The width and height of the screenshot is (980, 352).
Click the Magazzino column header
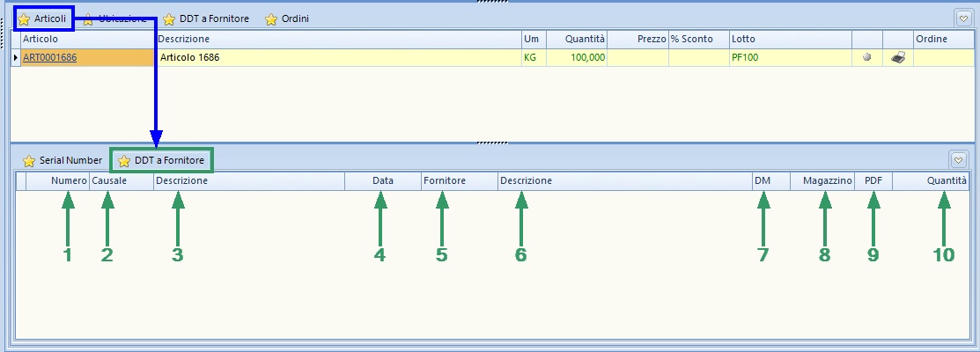pyautogui.click(x=822, y=180)
